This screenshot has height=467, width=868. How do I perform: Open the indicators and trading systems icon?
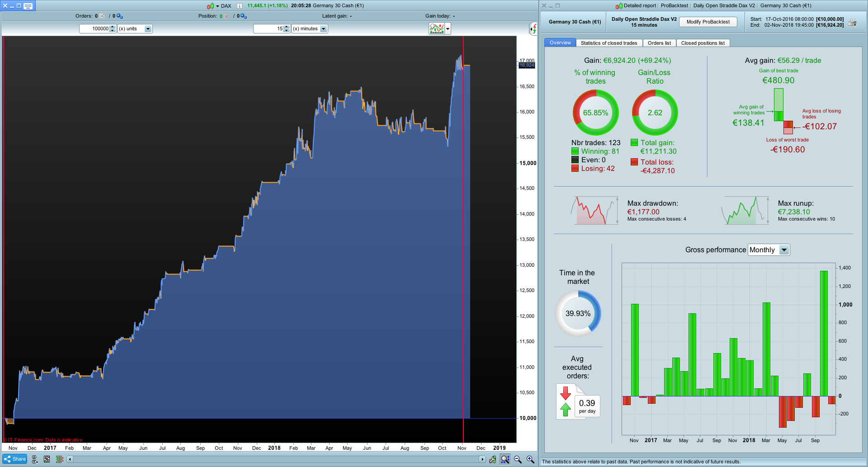(x=437, y=28)
